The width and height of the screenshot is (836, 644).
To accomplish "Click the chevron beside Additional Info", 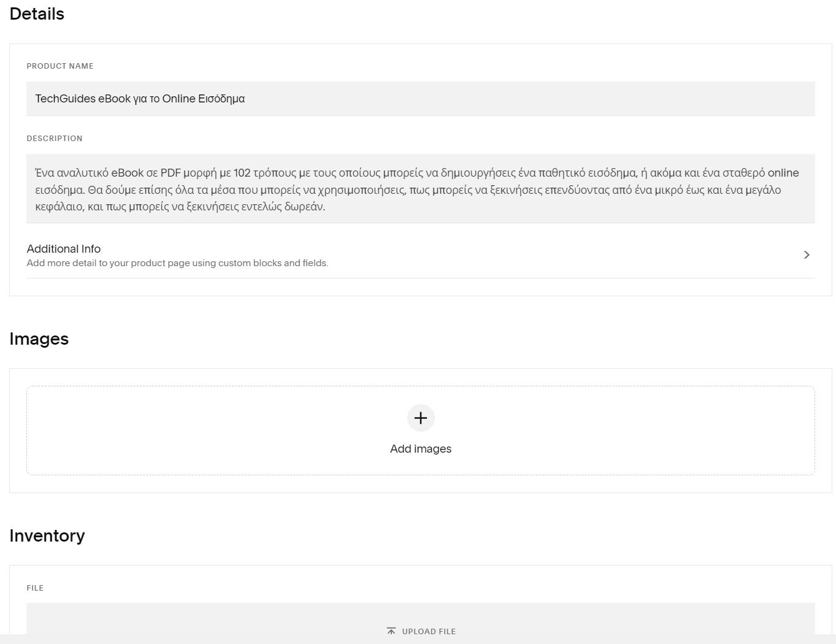I will point(807,255).
